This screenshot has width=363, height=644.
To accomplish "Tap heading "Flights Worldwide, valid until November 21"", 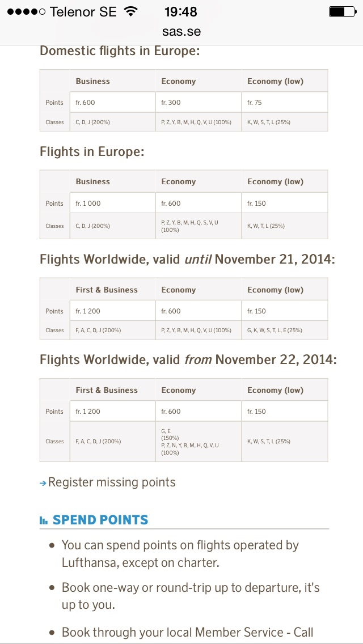I will tap(187, 260).
